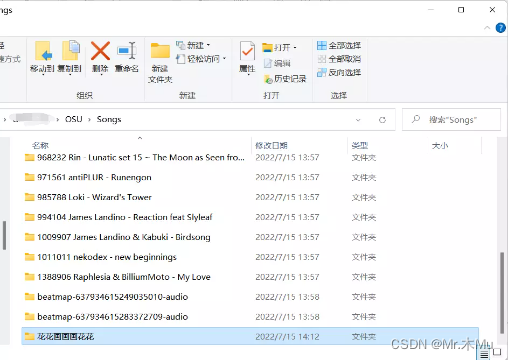Choose Select none (全部取消)

(339, 59)
